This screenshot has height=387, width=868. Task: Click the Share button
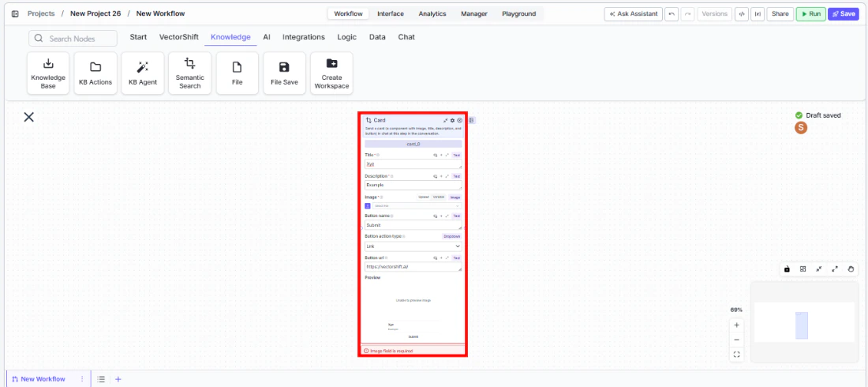point(780,14)
